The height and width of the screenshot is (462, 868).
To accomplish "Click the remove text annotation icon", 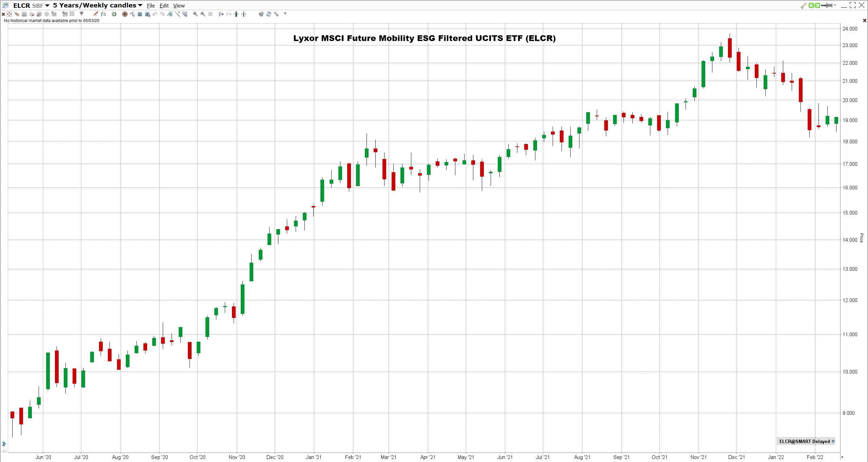I will [x=147, y=14].
